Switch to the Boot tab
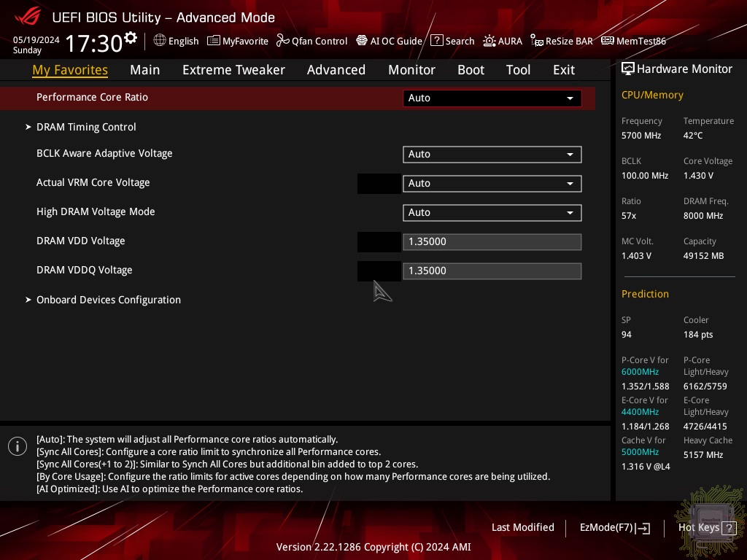 (x=471, y=70)
